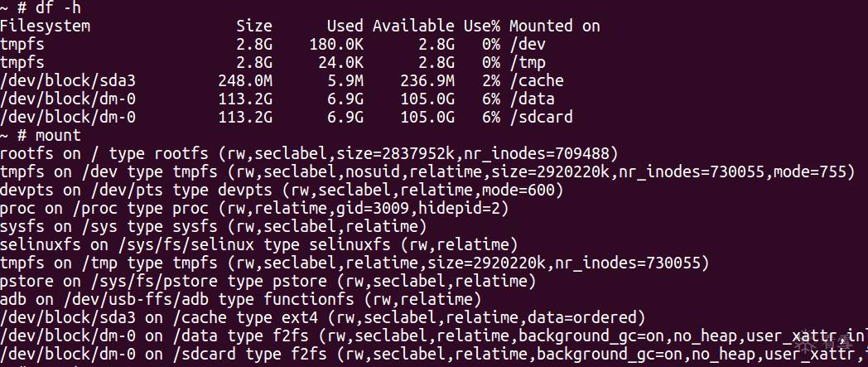
Task: Click the 'Available' column header
Action: point(413,26)
